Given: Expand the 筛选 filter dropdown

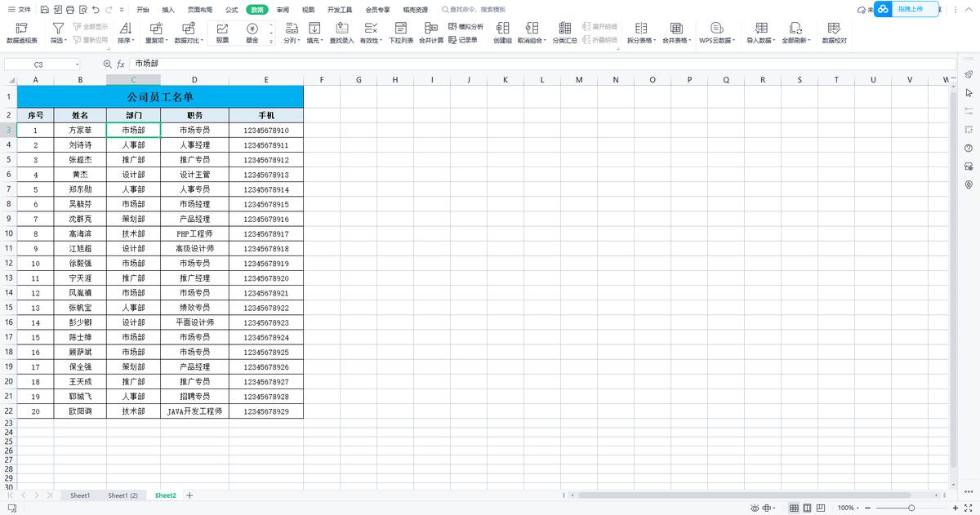Looking at the screenshot, I should point(58,40).
